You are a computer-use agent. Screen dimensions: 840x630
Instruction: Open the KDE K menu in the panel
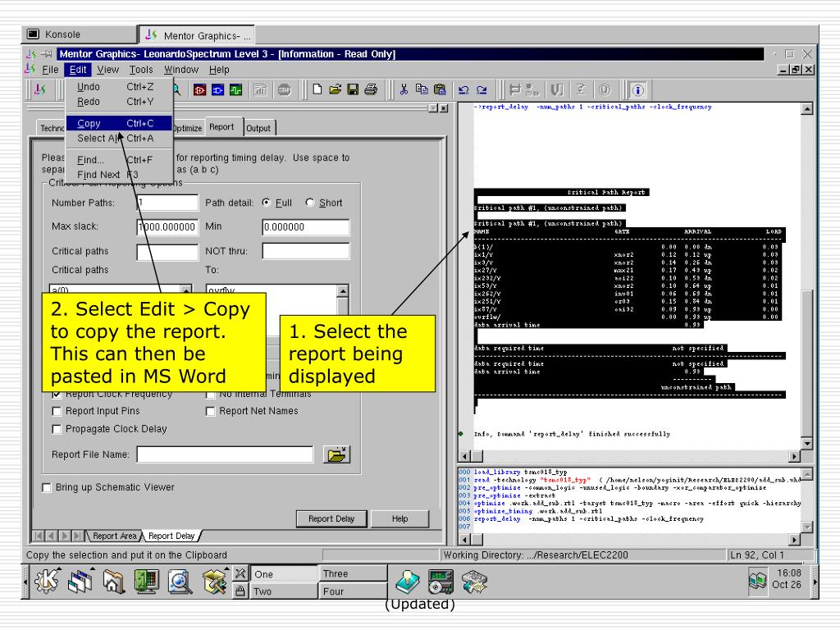click(47, 581)
